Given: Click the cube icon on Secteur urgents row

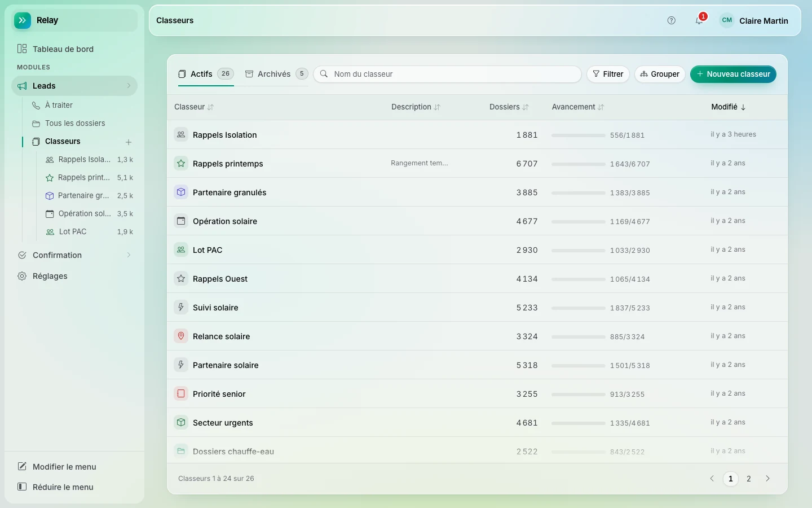Looking at the screenshot, I should [x=181, y=422].
